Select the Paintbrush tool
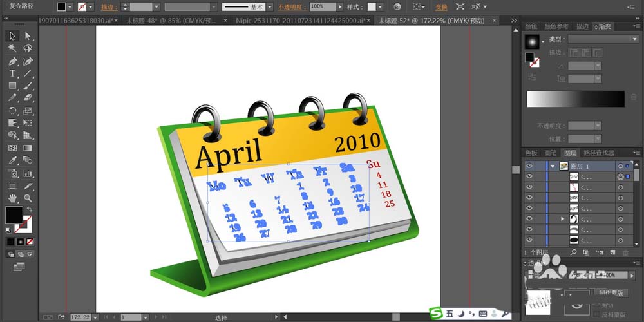The height and width of the screenshot is (322, 644). coord(28,86)
